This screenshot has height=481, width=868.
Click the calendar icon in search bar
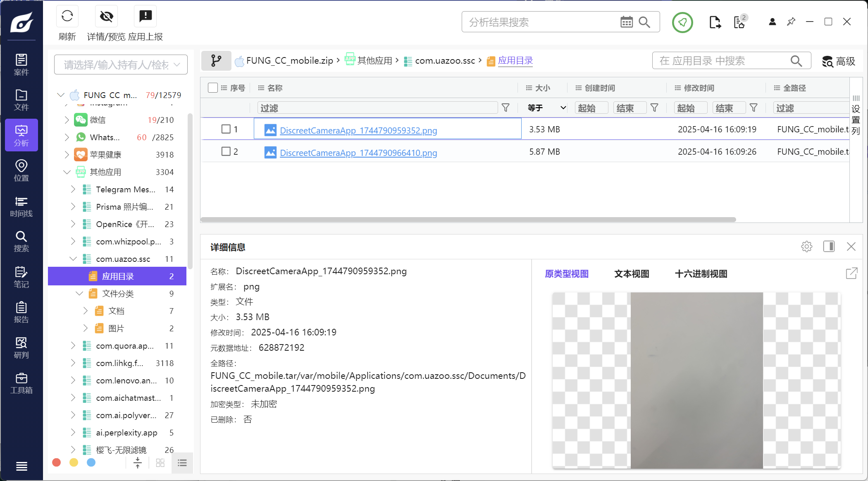coord(626,22)
